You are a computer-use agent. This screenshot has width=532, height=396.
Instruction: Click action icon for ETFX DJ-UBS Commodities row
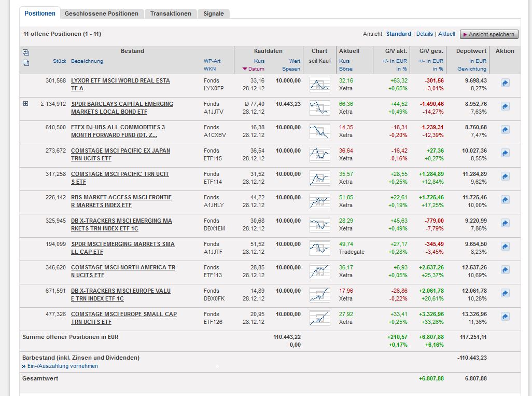pyautogui.click(x=505, y=130)
